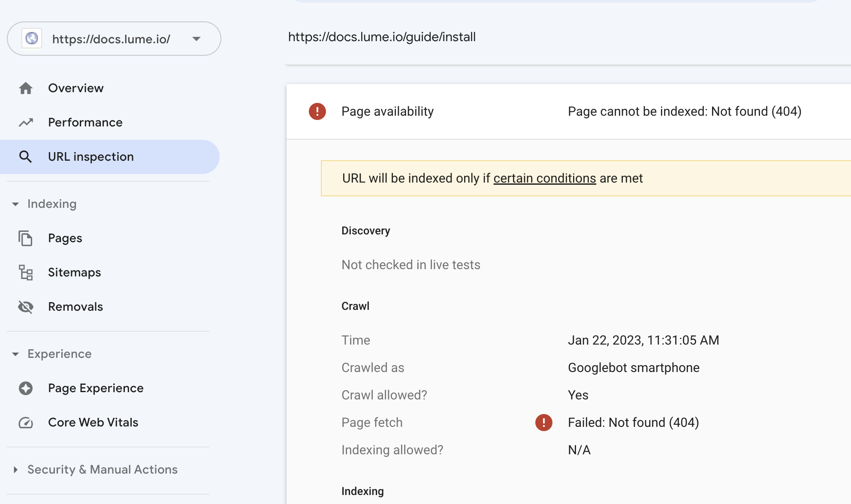Click the Core Web Vitals gauge icon
The image size is (851, 504).
[26, 423]
